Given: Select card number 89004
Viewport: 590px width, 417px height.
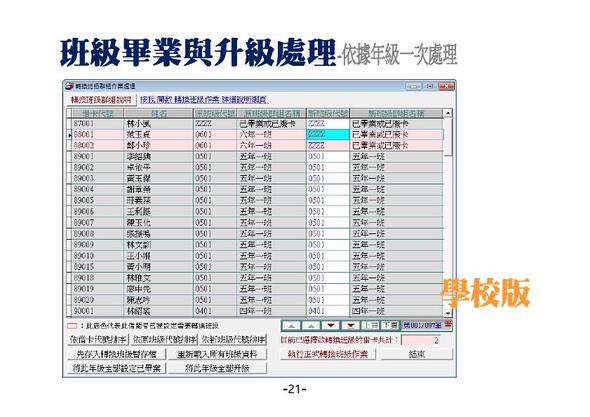Looking at the screenshot, I should pyautogui.click(x=97, y=189).
